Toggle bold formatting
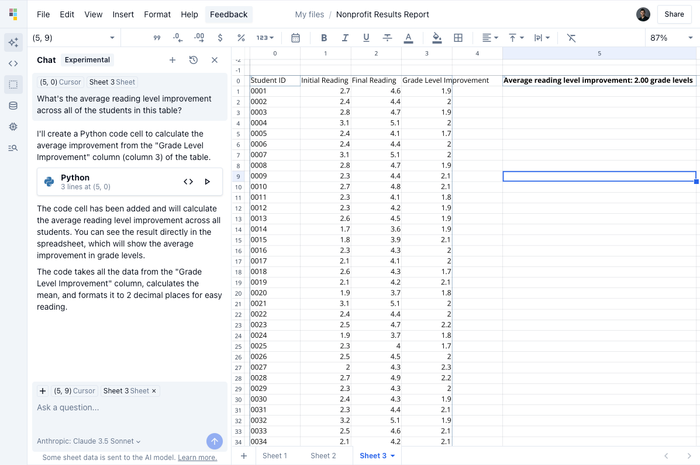The height and width of the screenshot is (465, 700). (x=324, y=38)
